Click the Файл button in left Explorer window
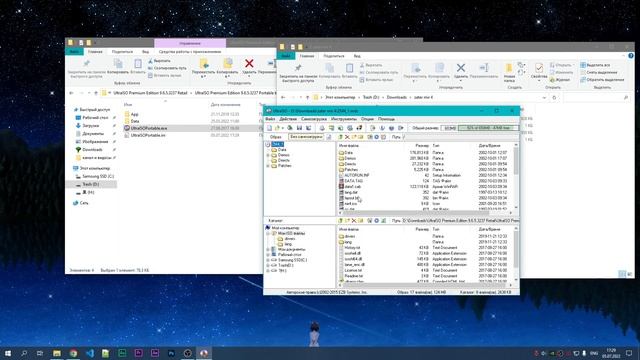 74,52
